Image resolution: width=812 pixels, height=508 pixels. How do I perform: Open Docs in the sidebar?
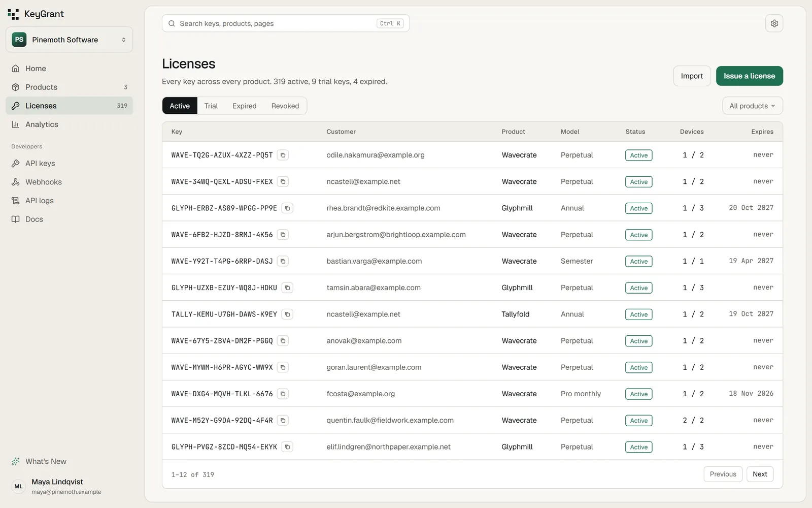70,219
